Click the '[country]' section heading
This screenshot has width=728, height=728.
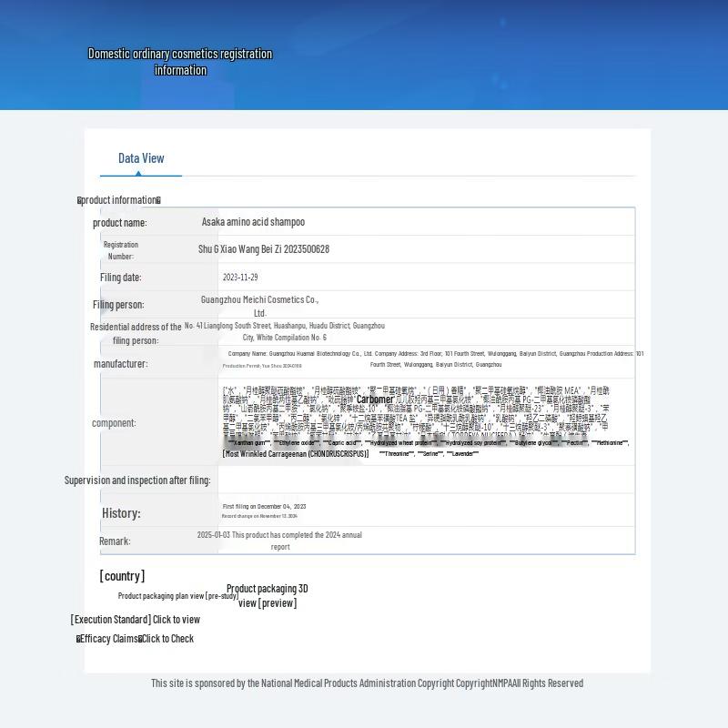(x=122, y=576)
